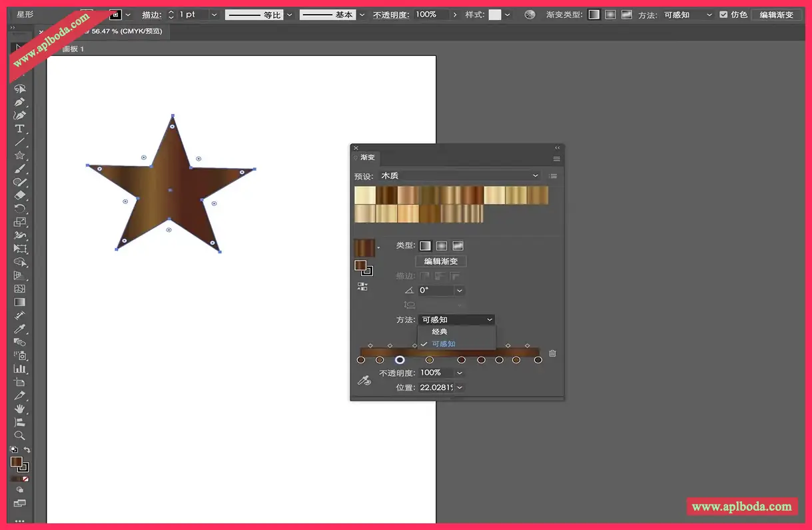Viewport: 812px width, 530px height.
Task: Select freeform gradient type in Gradient panel
Action: click(458, 246)
